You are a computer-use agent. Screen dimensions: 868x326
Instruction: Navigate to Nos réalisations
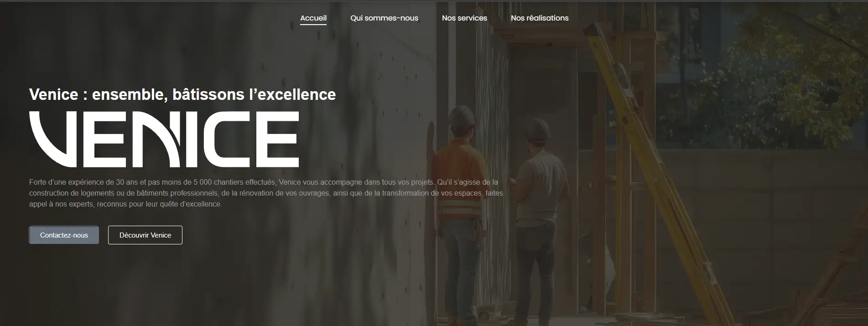pyautogui.click(x=540, y=18)
